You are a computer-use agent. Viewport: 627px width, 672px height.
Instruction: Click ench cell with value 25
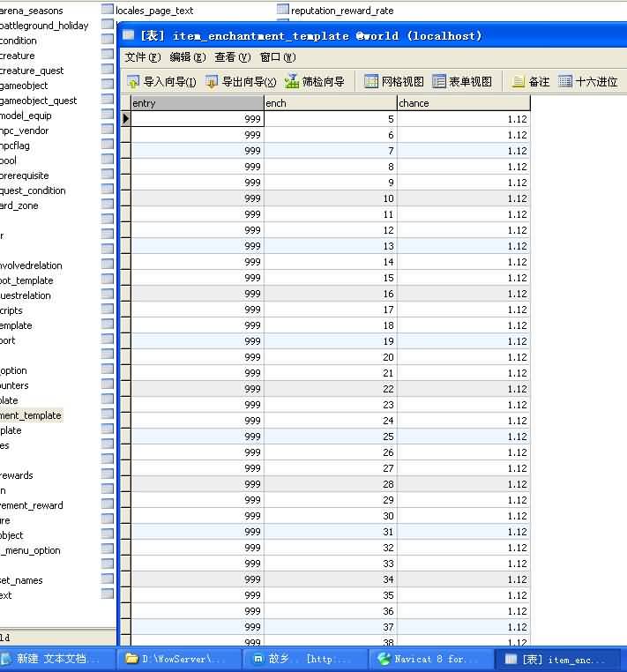point(331,436)
